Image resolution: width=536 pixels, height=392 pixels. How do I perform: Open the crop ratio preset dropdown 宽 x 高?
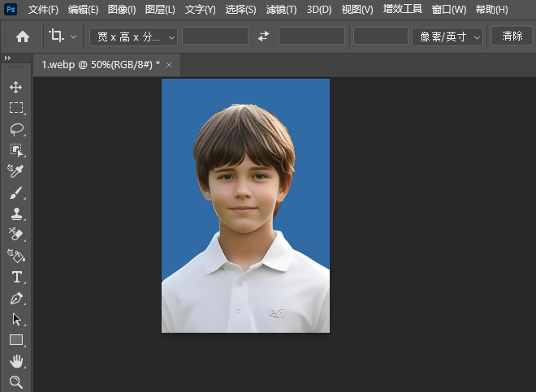click(132, 37)
